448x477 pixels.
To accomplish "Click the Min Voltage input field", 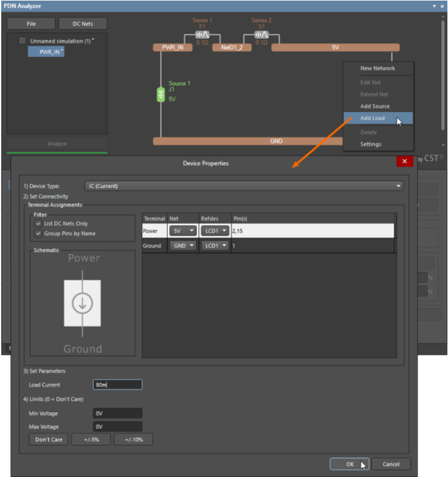I will 118,413.
